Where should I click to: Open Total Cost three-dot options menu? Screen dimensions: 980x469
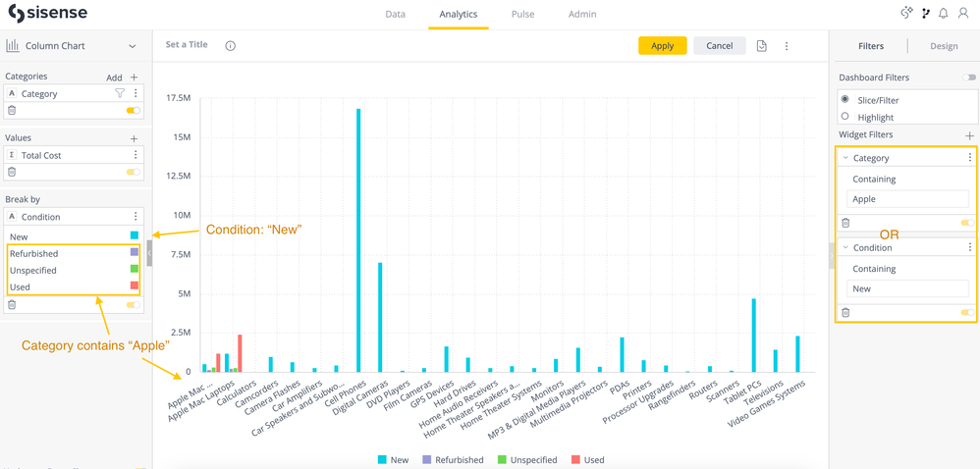136,155
